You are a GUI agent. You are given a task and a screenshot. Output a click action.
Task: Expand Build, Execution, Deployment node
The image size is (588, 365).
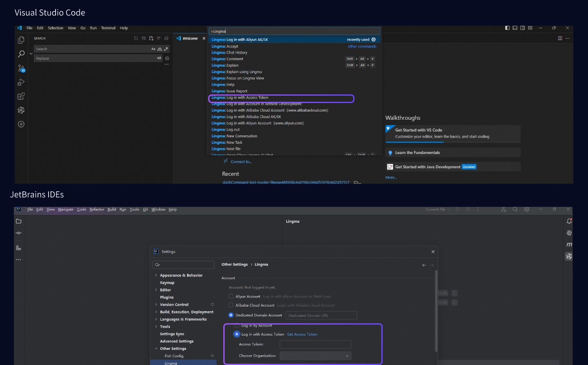point(156,312)
